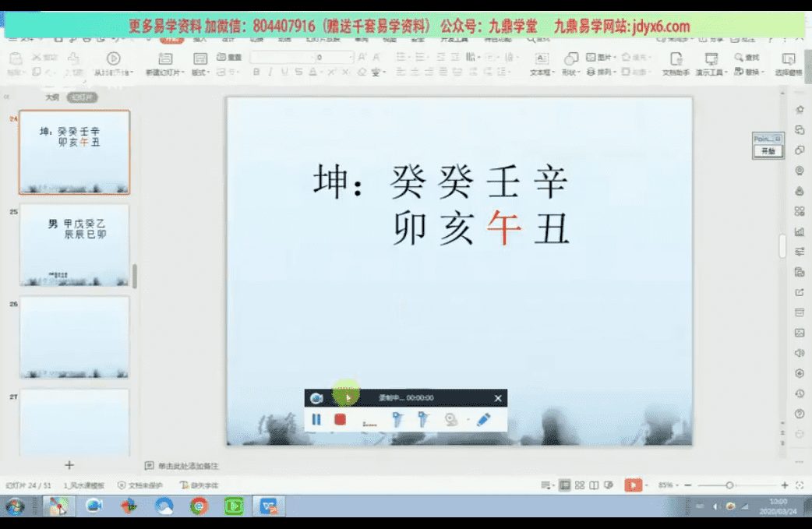Open the chart icon in right sidebar
812x529 pixels.
pos(799,231)
